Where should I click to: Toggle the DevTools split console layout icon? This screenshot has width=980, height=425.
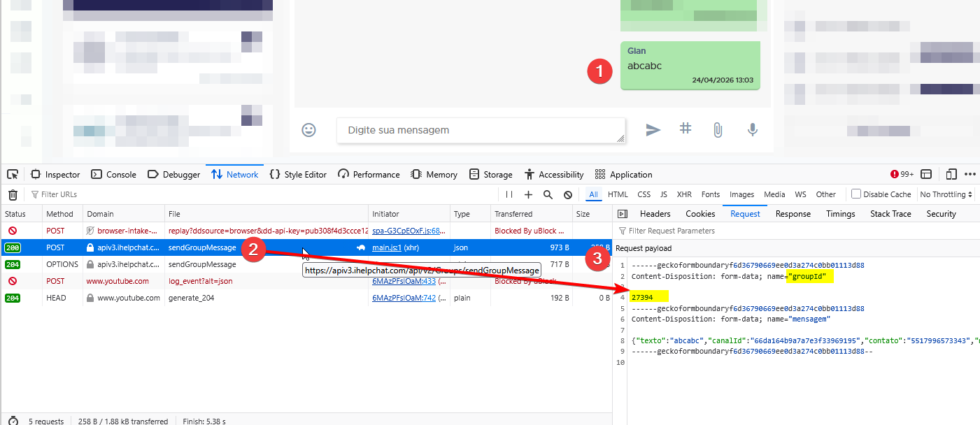click(x=926, y=174)
